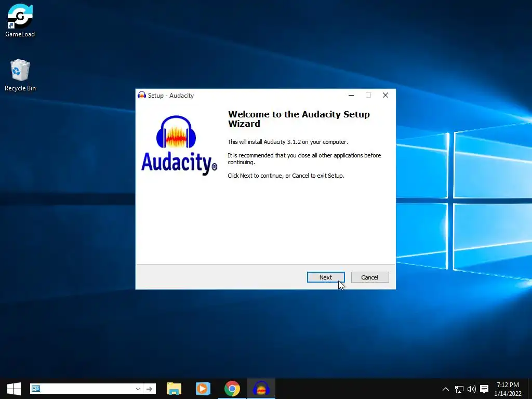Open the volume speaker tray icon

click(x=472, y=389)
